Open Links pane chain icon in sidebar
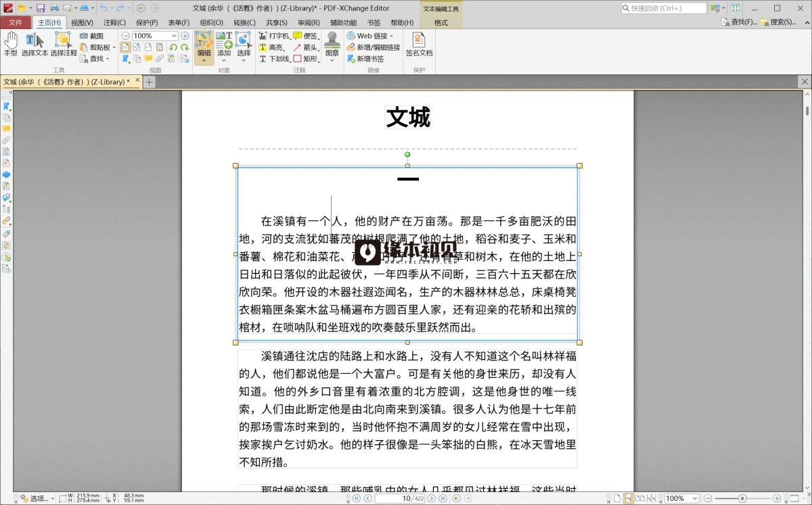This screenshot has height=505, width=812. 6,221
